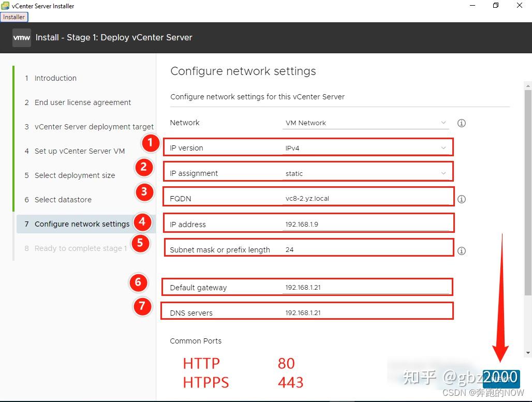Click the FQDN input field
This screenshot has height=402, width=532.
[x=365, y=199]
